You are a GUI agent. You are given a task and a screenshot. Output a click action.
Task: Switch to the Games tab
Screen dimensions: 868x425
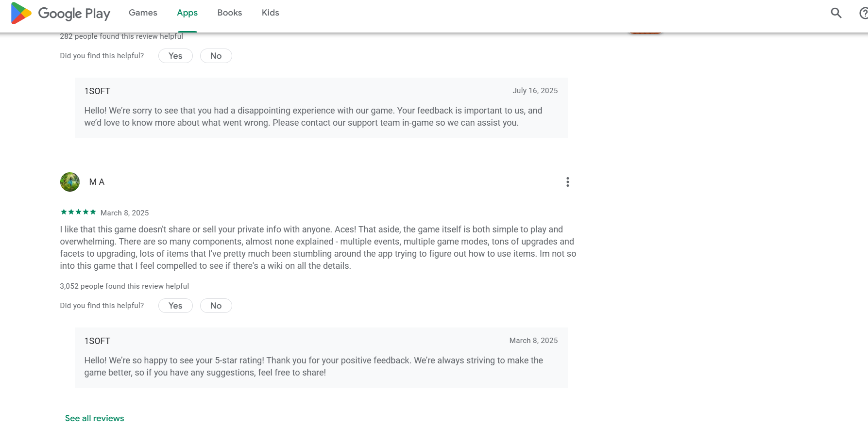click(x=142, y=13)
